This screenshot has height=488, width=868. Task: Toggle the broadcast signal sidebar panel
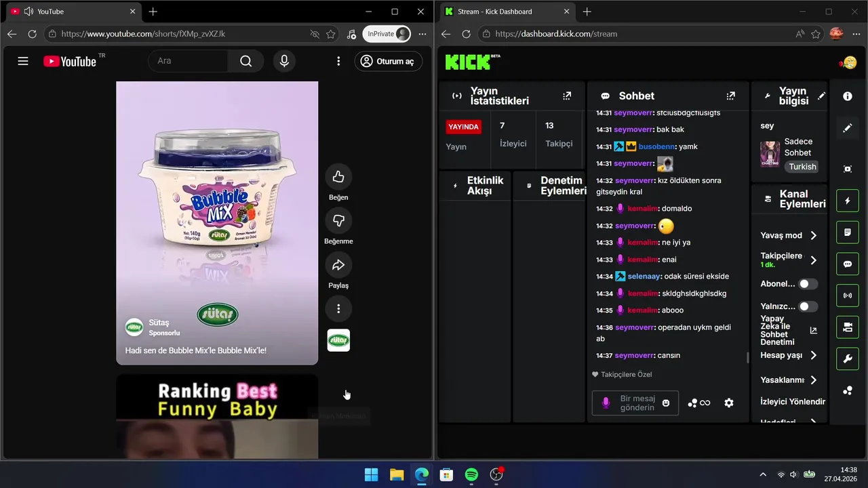pos(848,296)
